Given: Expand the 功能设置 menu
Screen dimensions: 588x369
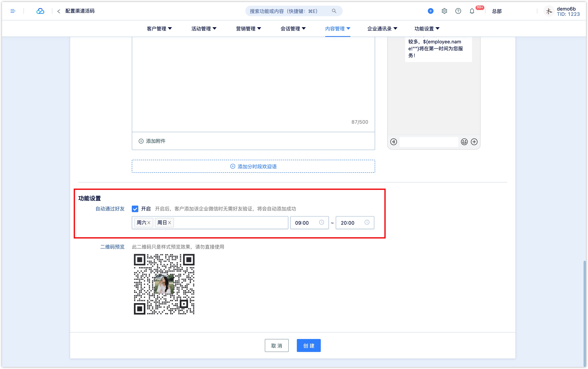Looking at the screenshot, I should click(x=427, y=29).
